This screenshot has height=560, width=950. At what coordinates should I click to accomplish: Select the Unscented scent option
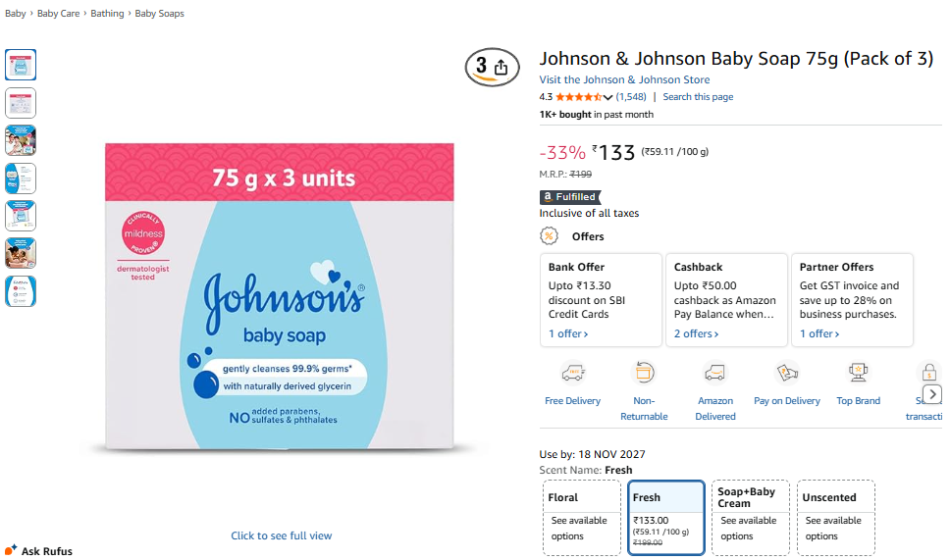coord(836,518)
